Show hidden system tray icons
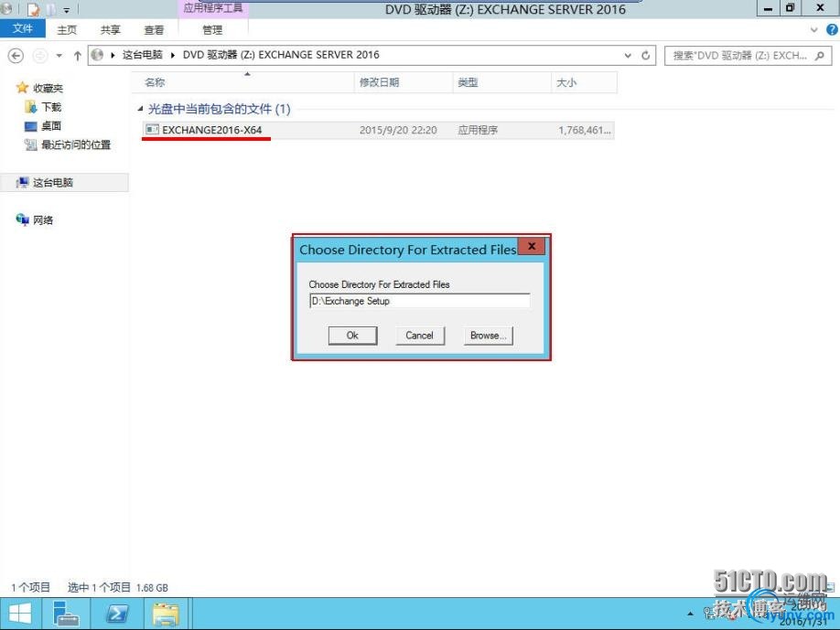The image size is (840, 630). click(690, 614)
